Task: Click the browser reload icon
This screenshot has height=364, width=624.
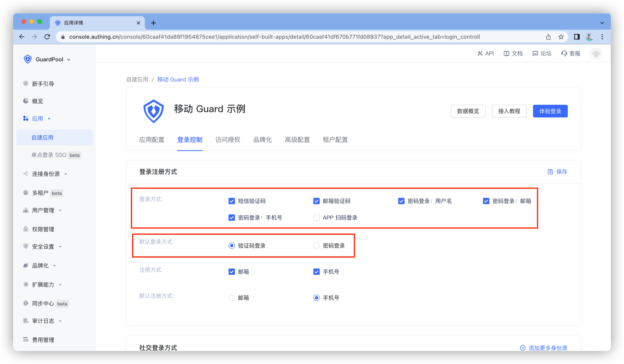Action: (x=47, y=37)
